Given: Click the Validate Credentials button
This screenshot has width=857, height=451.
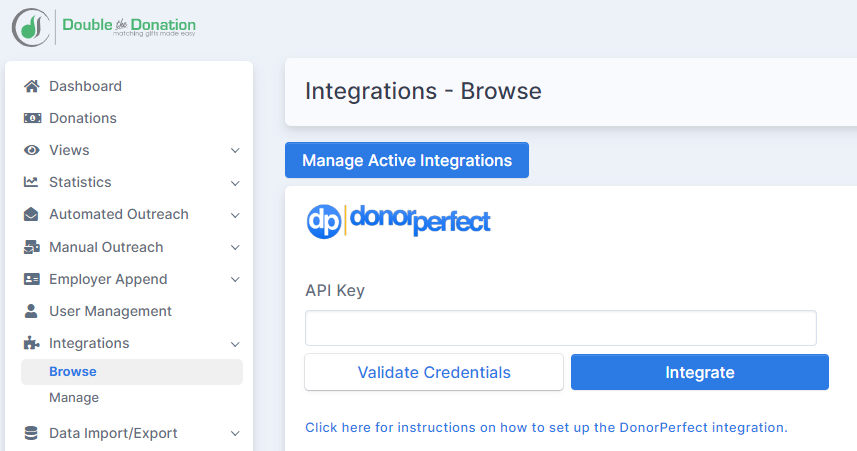Looking at the screenshot, I should pos(434,372).
